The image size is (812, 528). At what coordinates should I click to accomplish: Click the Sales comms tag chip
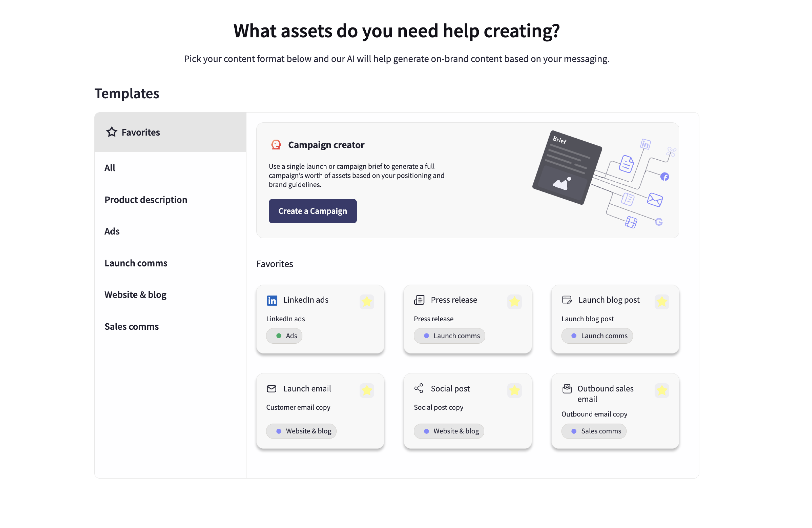(x=594, y=431)
